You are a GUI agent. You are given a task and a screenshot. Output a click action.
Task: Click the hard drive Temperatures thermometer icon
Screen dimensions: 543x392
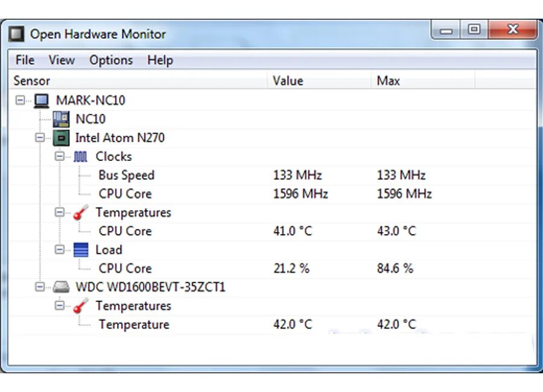tap(81, 306)
